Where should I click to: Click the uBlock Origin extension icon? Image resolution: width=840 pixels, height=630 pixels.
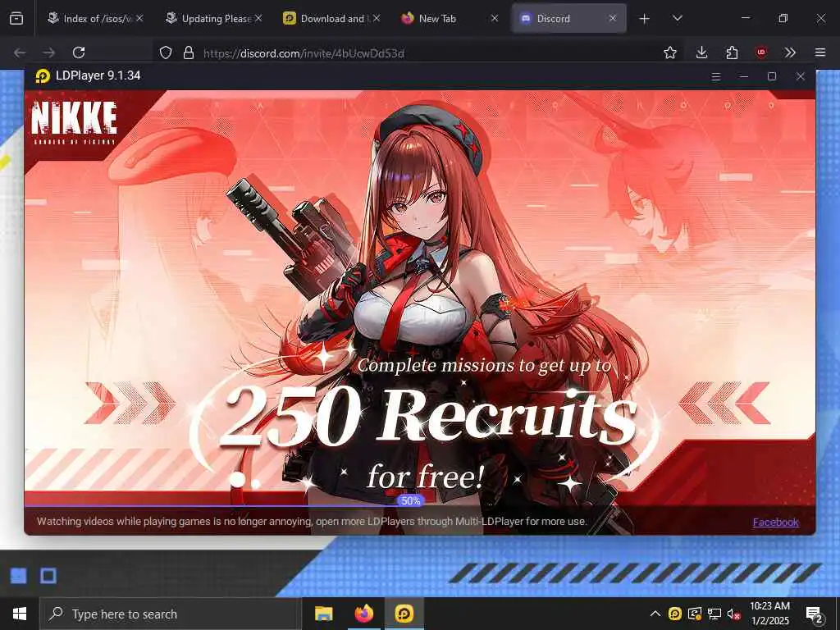coord(761,52)
